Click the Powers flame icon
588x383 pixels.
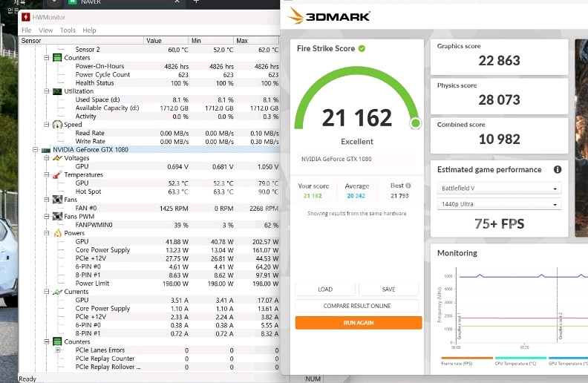[x=57, y=233]
